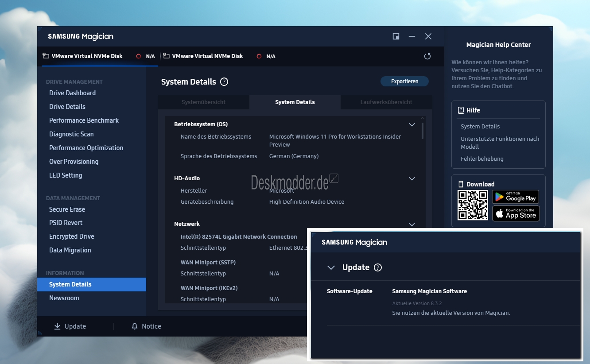The height and width of the screenshot is (364, 590).
Task: Click the refresh icon in drive bar
Action: [427, 56]
